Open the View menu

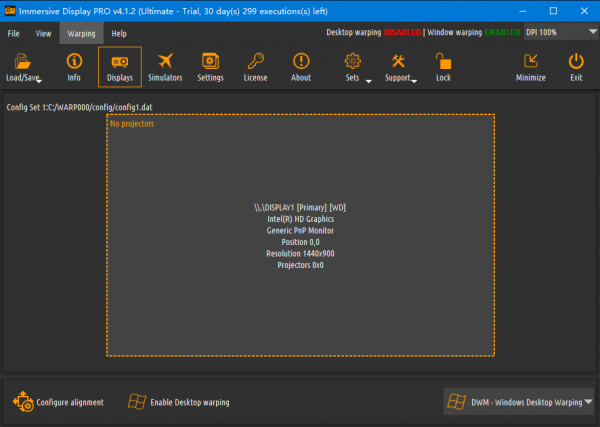[43, 34]
